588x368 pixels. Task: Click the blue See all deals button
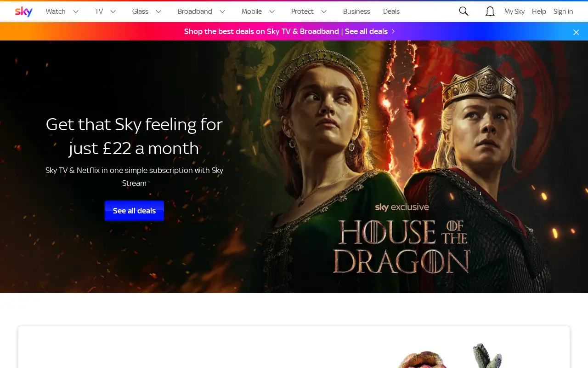[134, 211]
